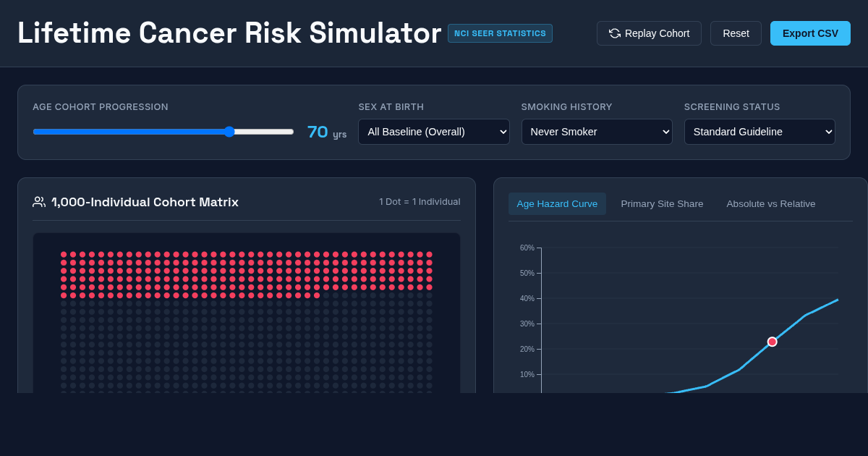Click the 10% axis label

click(527, 374)
